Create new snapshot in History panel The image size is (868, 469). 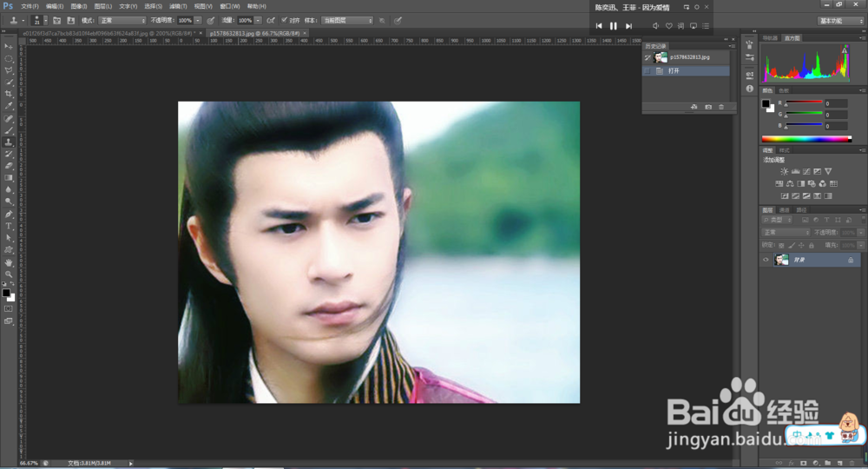708,107
